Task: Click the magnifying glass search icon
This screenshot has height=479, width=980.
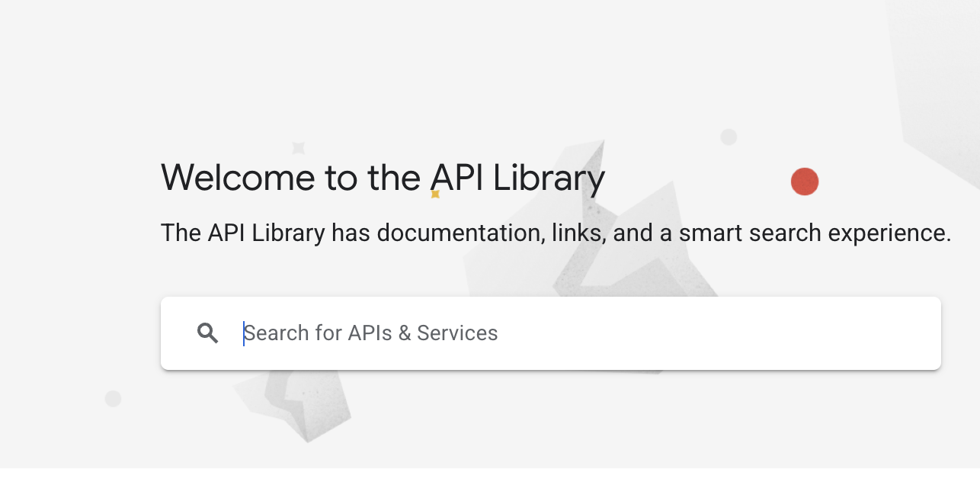Action: (x=207, y=333)
